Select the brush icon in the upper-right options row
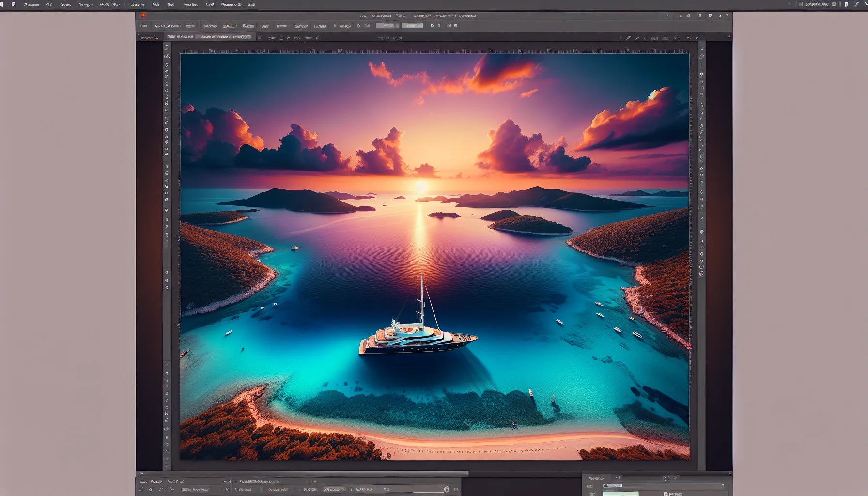Viewport: 868px width, 496px height. [628, 38]
